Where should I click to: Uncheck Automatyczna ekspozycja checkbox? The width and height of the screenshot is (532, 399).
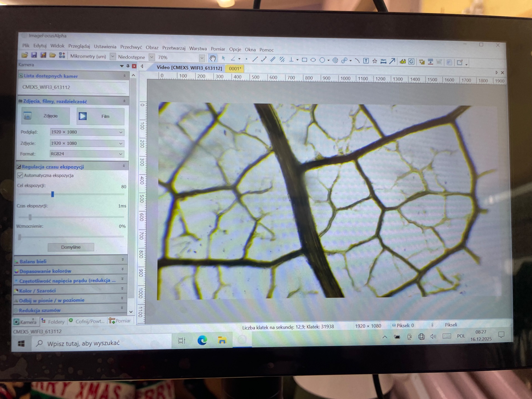(x=20, y=175)
